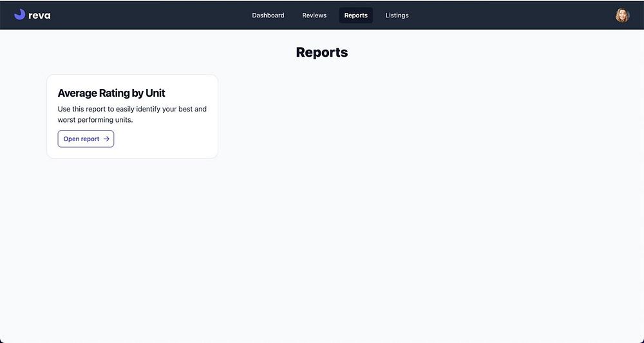Open the user avatar profile menu
The width and height of the screenshot is (644, 343).
click(x=622, y=15)
